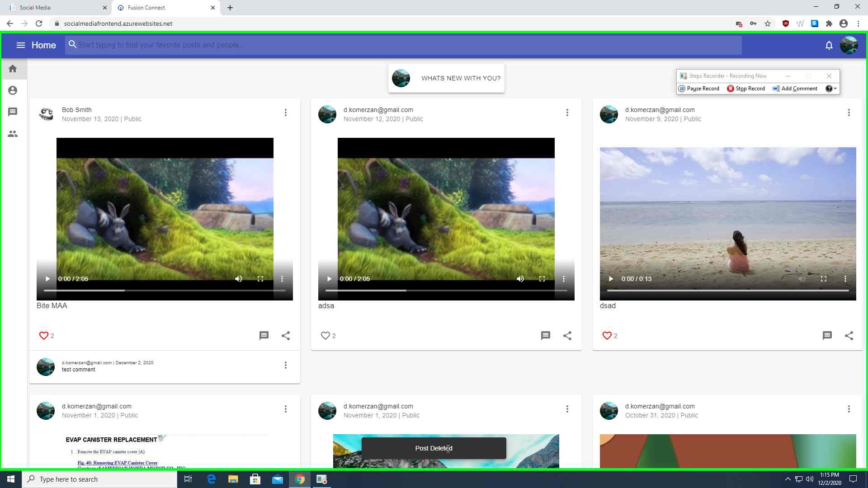
Task: Open the hamburger navigation menu
Action: [x=21, y=45]
